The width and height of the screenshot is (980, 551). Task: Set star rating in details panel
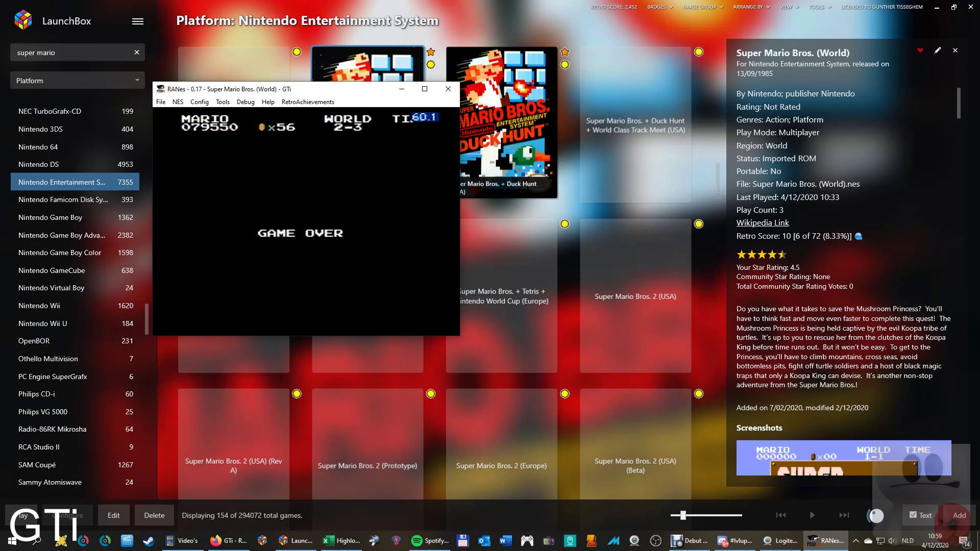coord(762,254)
